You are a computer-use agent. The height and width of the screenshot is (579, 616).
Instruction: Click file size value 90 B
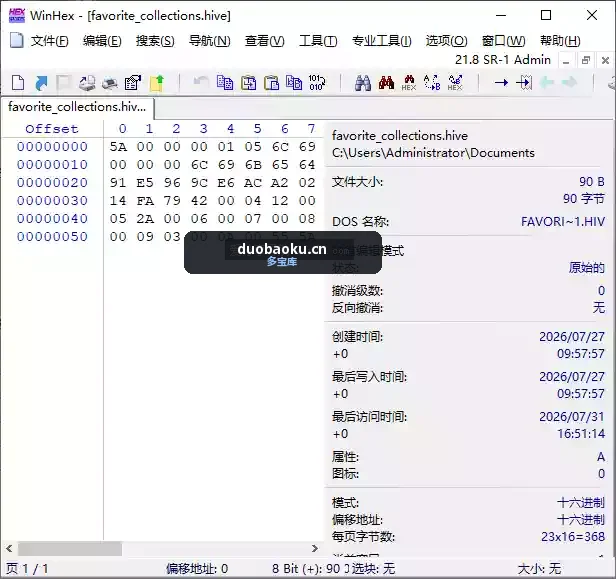tap(592, 181)
